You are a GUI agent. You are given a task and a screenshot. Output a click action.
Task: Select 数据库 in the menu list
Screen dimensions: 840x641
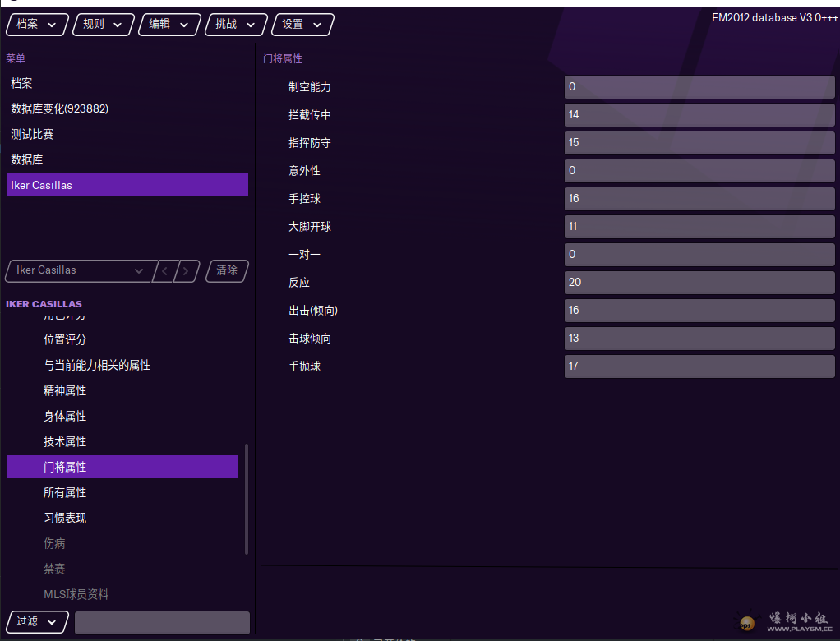pos(27,159)
